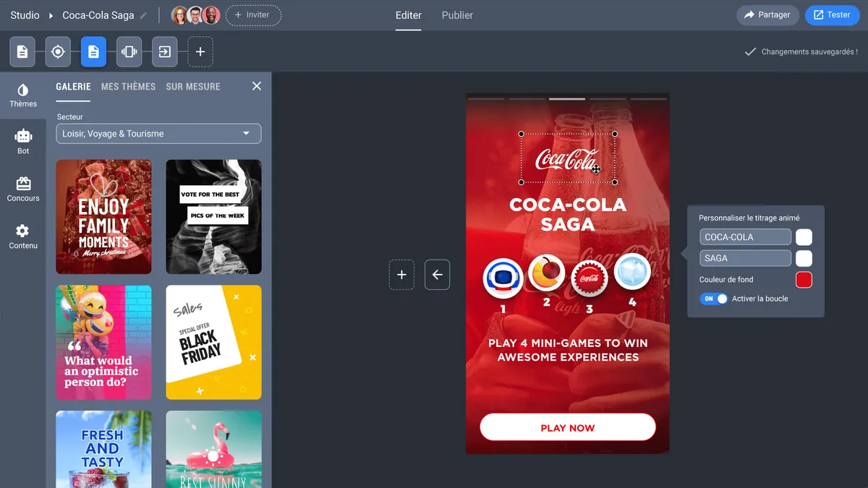Add a new step with dashed plus
This screenshot has width=868, height=488.
pyautogui.click(x=200, y=51)
